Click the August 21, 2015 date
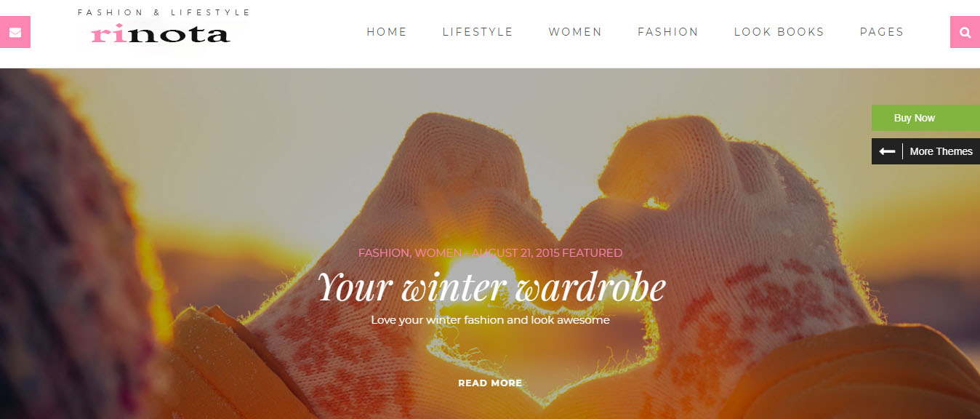The height and width of the screenshot is (419, 980). tap(515, 253)
